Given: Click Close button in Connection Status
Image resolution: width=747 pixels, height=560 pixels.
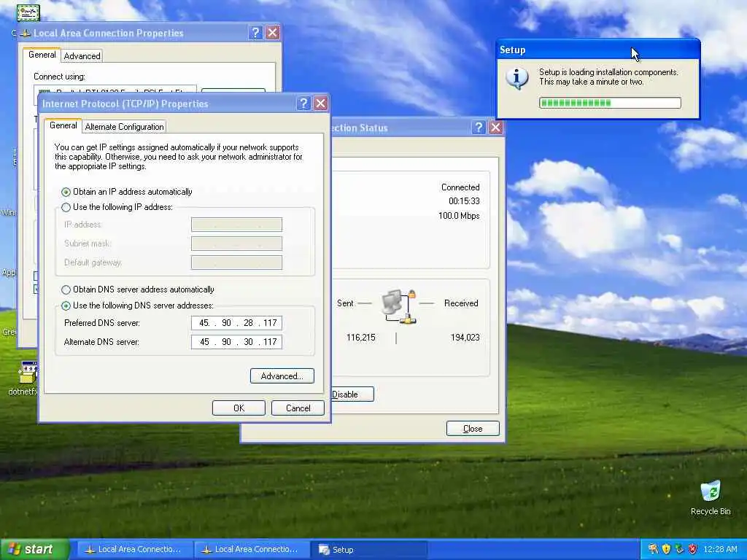Looking at the screenshot, I should click(473, 429).
